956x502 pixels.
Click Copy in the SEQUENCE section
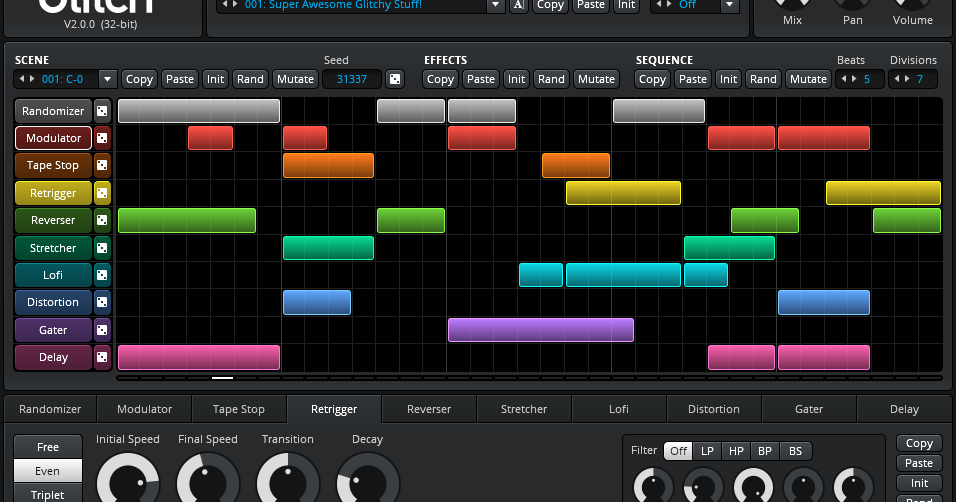coord(652,79)
